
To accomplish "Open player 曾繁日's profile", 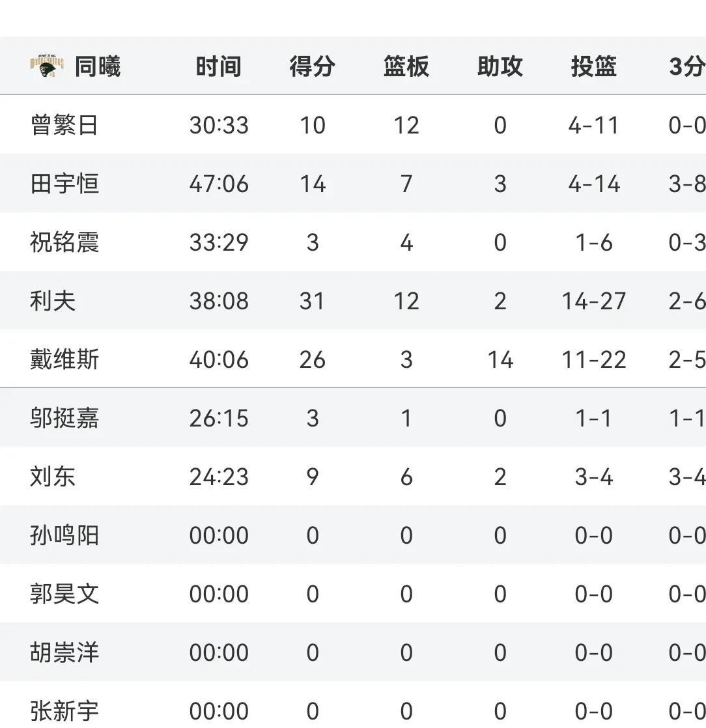I will [64, 125].
